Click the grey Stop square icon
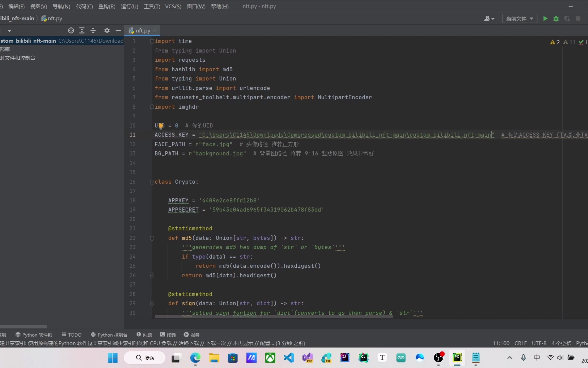Image resolution: width=588 pixels, height=368 pixels. click(578, 19)
